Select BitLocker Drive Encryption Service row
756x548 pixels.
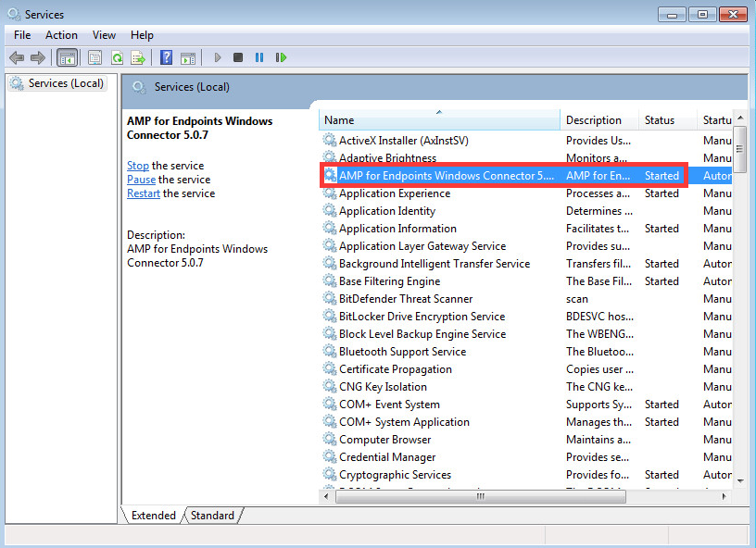tap(526, 317)
